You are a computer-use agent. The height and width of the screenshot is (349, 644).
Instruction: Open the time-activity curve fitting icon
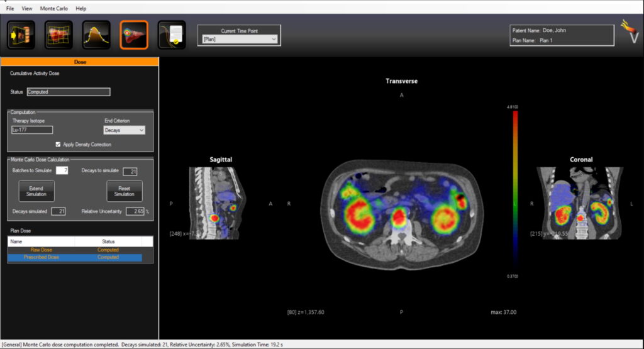pos(96,35)
